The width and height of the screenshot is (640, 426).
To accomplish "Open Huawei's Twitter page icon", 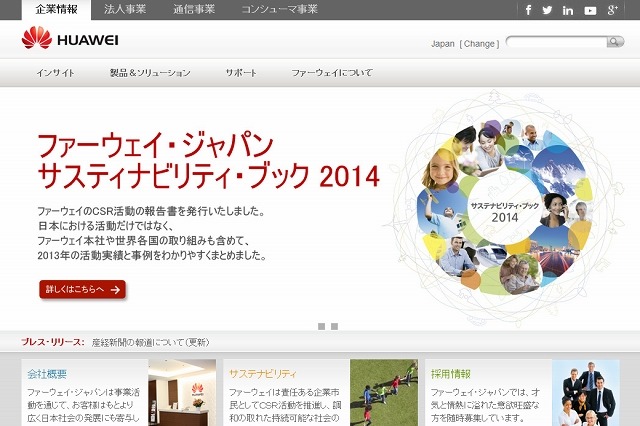I will [x=547, y=10].
